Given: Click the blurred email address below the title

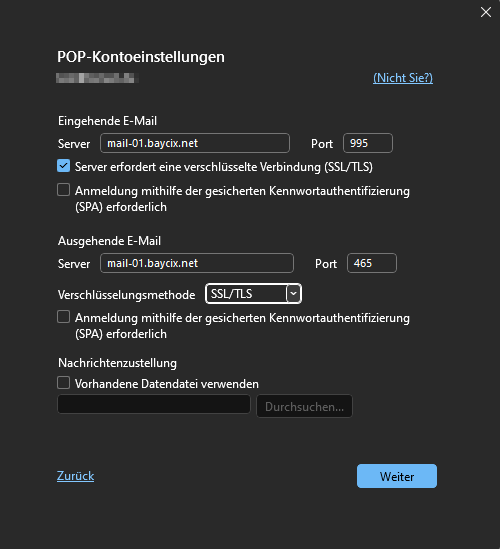Looking at the screenshot, I should pyautogui.click(x=97, y=78).
